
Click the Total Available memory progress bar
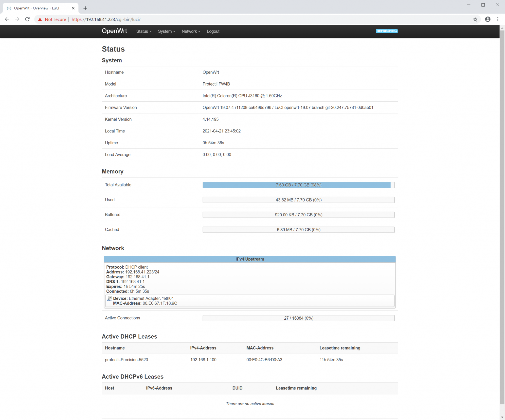[298, 185]
